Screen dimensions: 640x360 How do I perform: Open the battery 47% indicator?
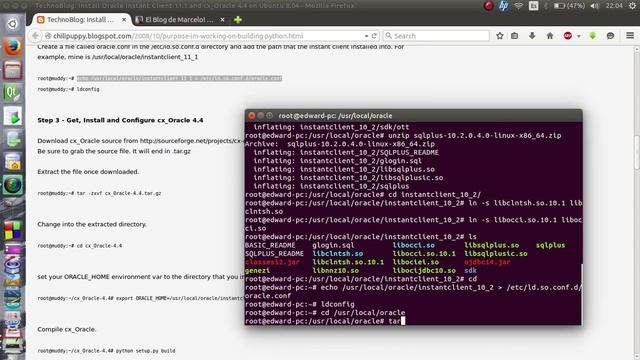(x=569, y=6)
